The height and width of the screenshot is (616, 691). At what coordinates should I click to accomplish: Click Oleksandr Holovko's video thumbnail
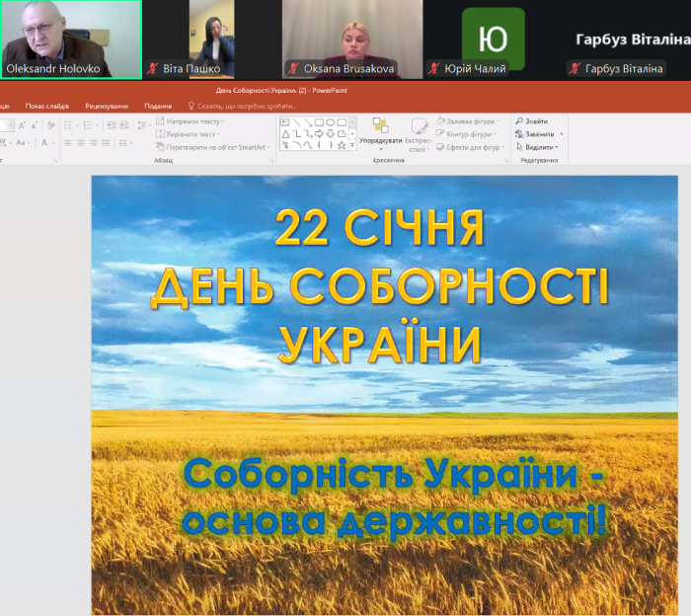click(70, 38)
